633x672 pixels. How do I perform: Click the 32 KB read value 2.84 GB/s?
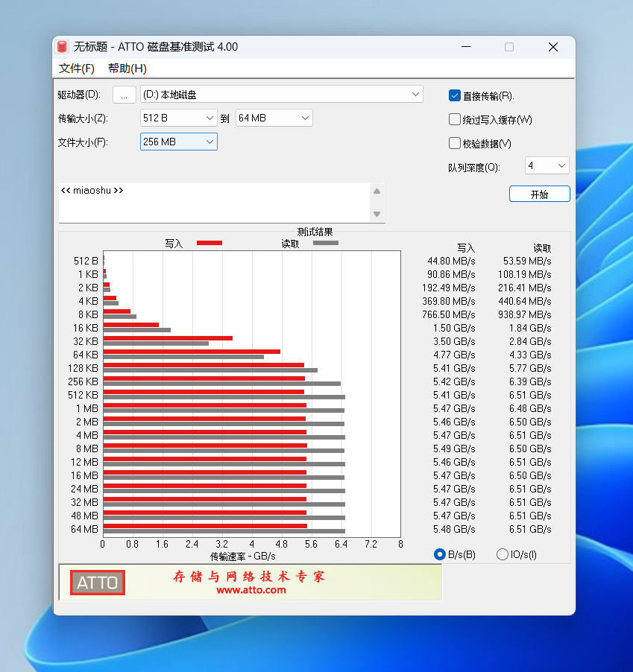530,341
